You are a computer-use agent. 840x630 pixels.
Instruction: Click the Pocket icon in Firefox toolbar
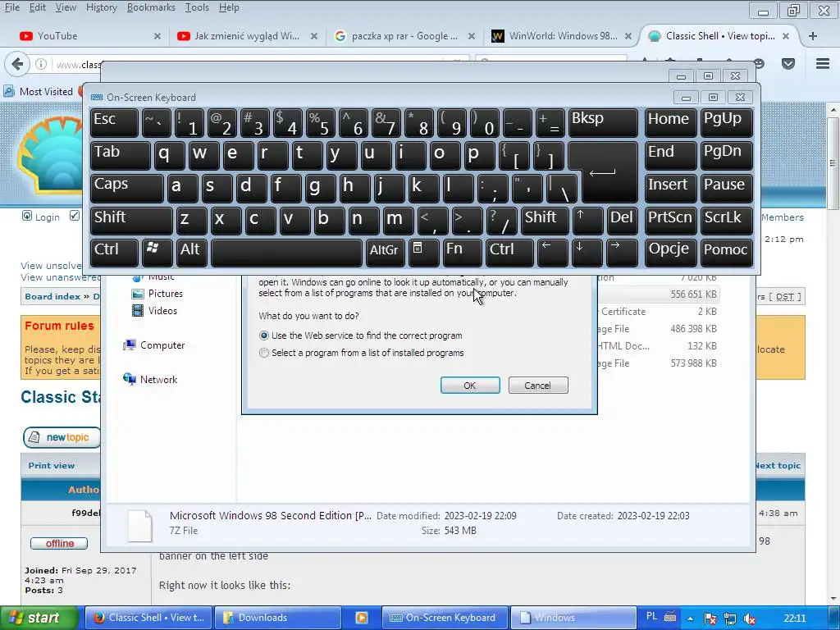pyautogui.click(x=788, y=64)
